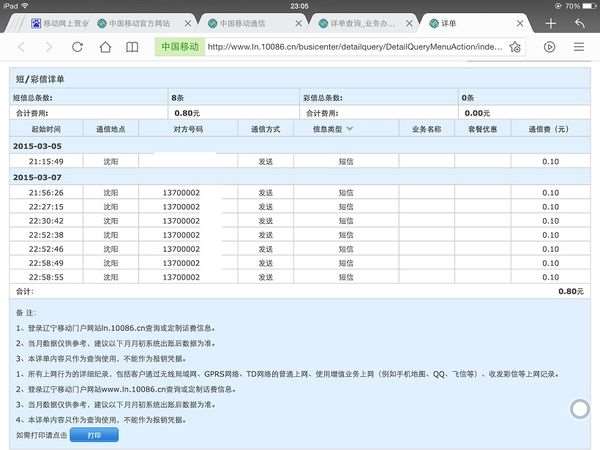
Task: Tap the floating circle assistive button
Action: [x=580, y=409]
